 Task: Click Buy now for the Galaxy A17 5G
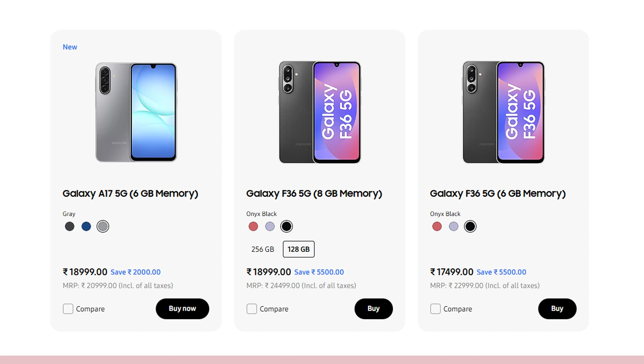182,309
